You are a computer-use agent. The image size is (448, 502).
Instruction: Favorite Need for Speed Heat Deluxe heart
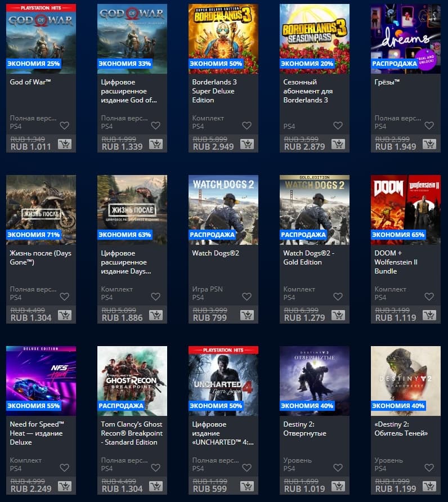(x=64, y=468)
